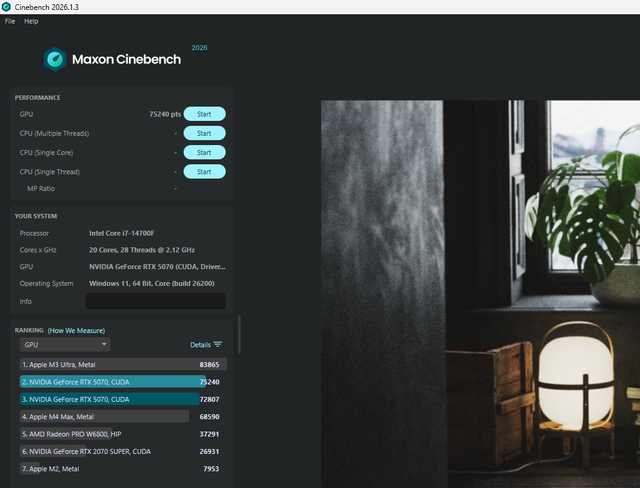Click the 68590 score value

tap(209, 417)
